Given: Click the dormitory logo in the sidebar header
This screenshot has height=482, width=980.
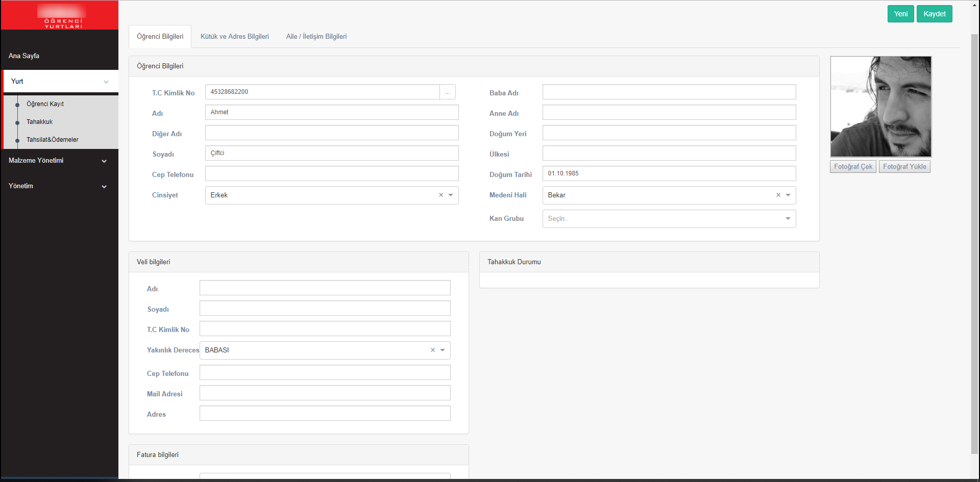Looking at the screenshot, I should click(x=62, y=16).
